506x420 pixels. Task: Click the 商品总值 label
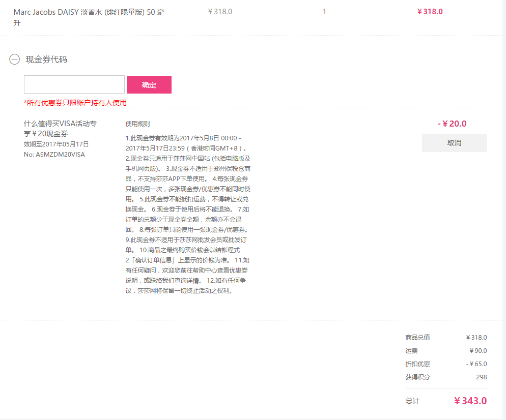pos(417,338)
